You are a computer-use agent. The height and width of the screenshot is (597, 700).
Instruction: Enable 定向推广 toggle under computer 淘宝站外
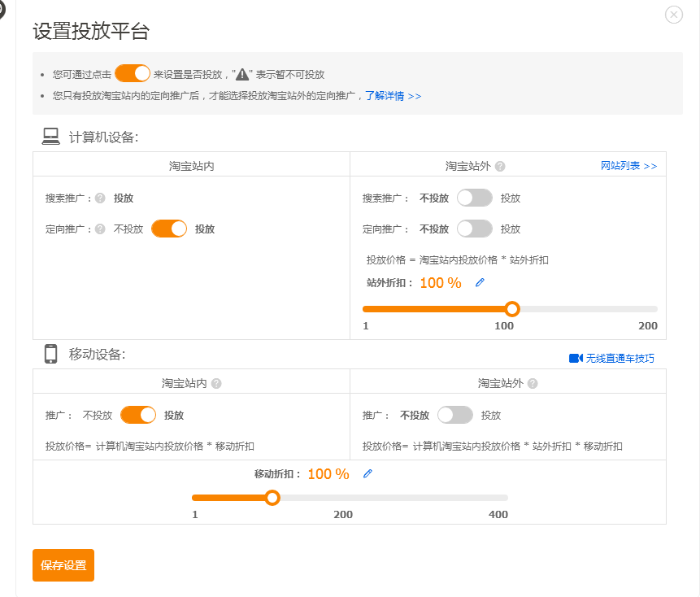[x=475, y=229]
